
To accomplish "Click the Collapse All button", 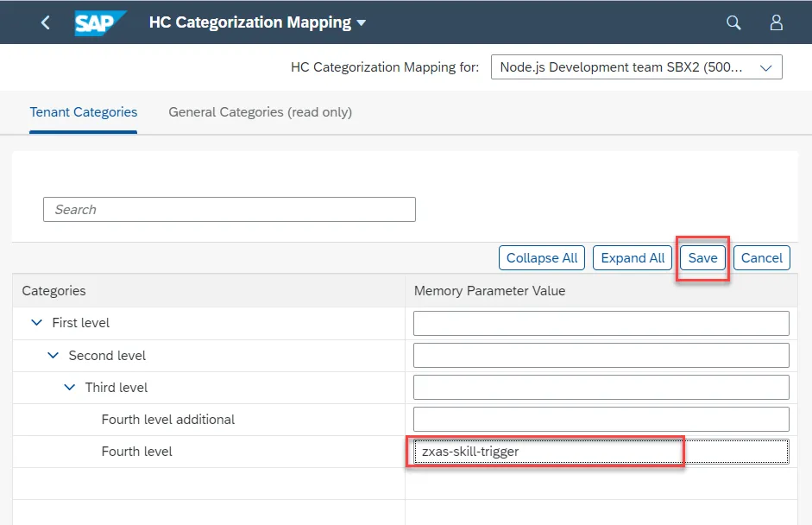I will tap(542, 257).
